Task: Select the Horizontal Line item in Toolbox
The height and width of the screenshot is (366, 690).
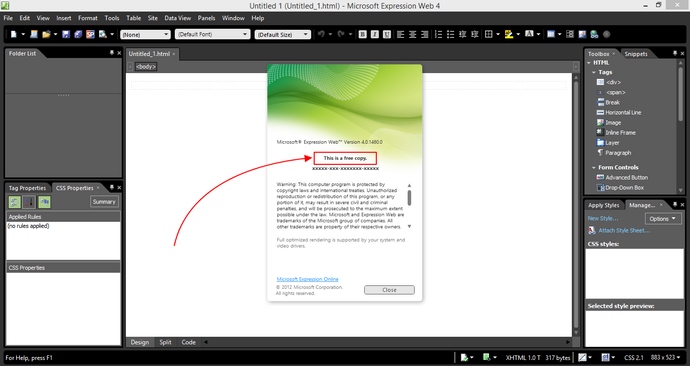Action: pos(619,112)
